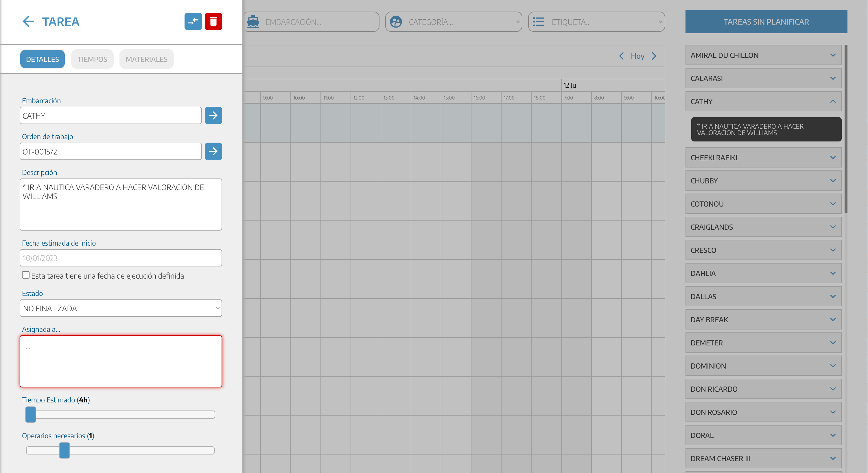Open the CATEGORÍA filter dropdown
The height and width of the screenshot is (473, 868).
453,22
